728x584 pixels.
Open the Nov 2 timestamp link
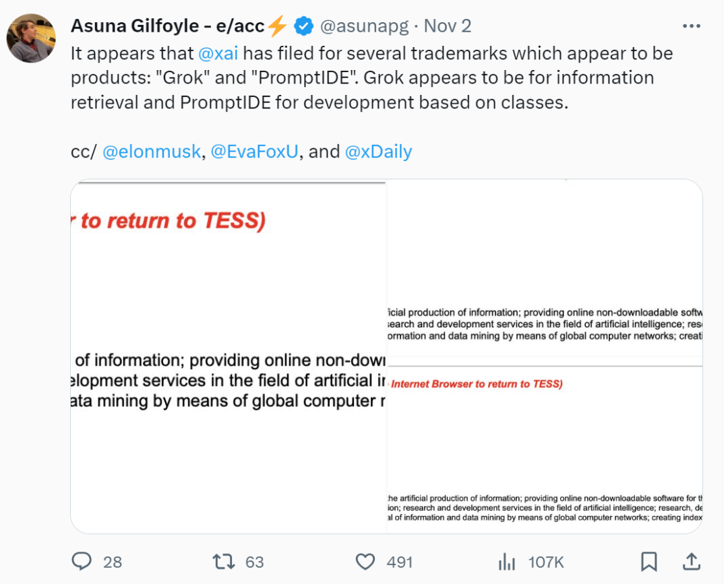coord(448,26)
